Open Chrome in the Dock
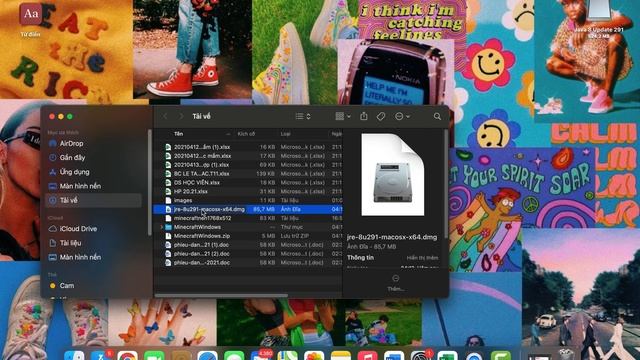 point(128,355)
